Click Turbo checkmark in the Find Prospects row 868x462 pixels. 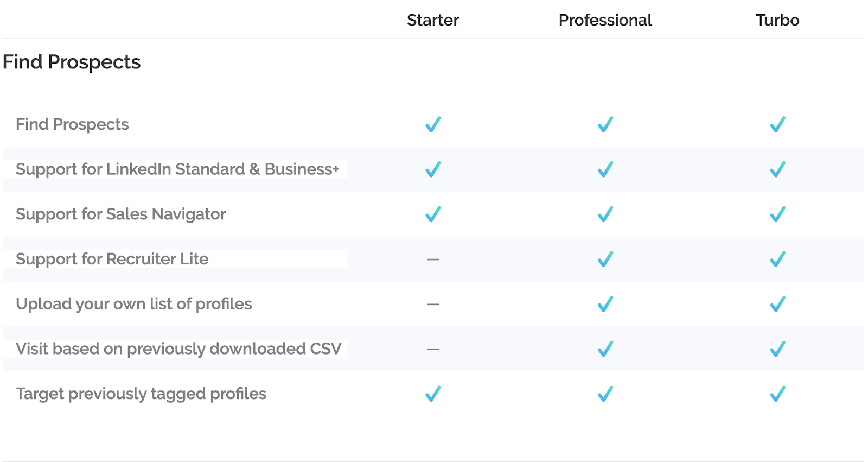coord(777,124)
